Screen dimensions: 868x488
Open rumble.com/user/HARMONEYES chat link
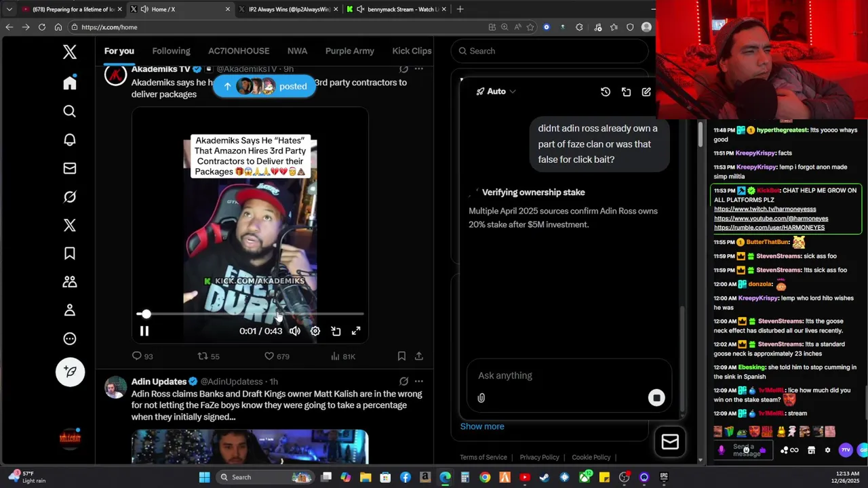tap(769, 228)
